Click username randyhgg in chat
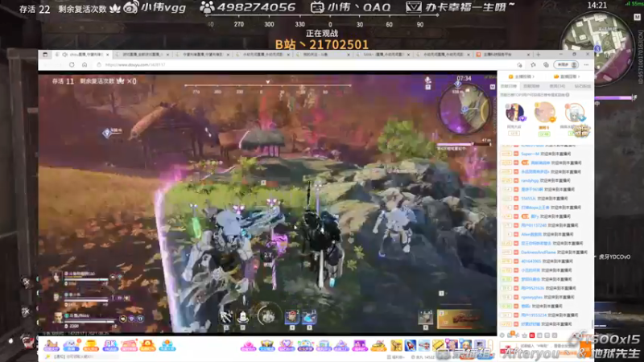 (x=530, y=180)
